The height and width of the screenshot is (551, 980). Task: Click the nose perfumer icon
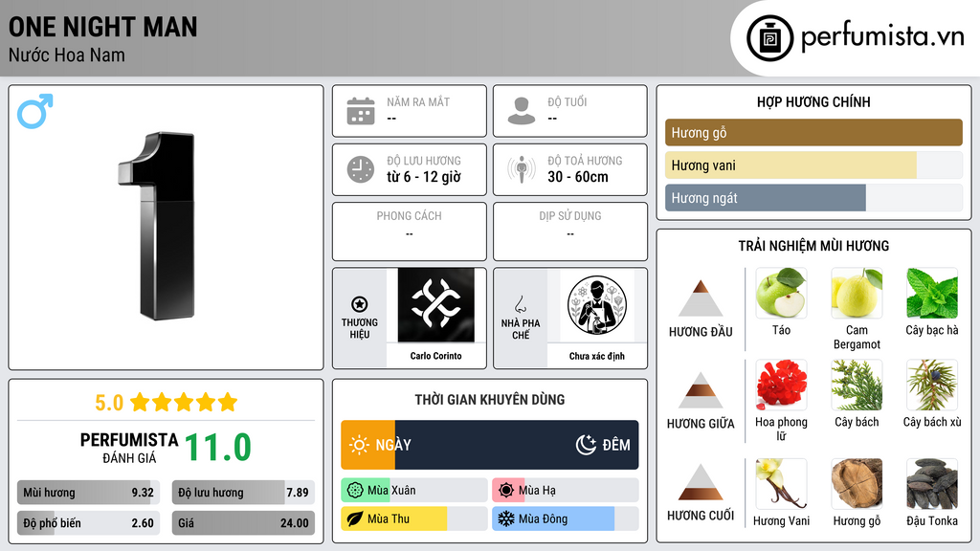point(520,304)
